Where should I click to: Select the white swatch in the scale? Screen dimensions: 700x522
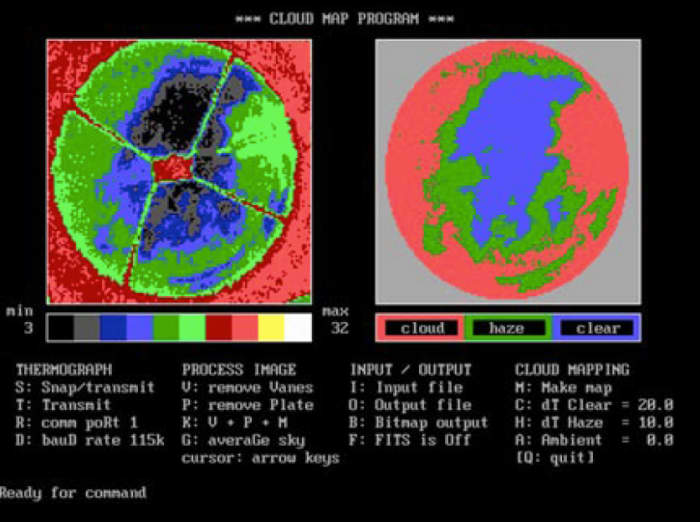point(297,328)
